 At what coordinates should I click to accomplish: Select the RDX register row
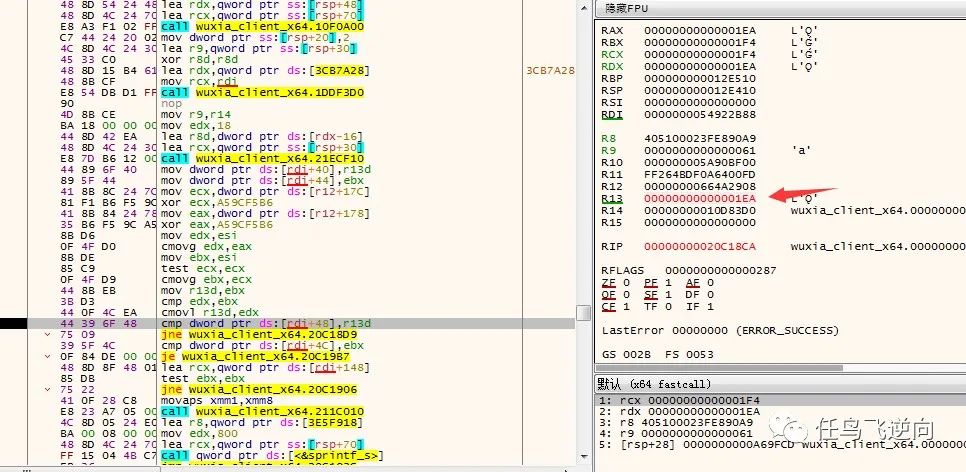point(708,67)
